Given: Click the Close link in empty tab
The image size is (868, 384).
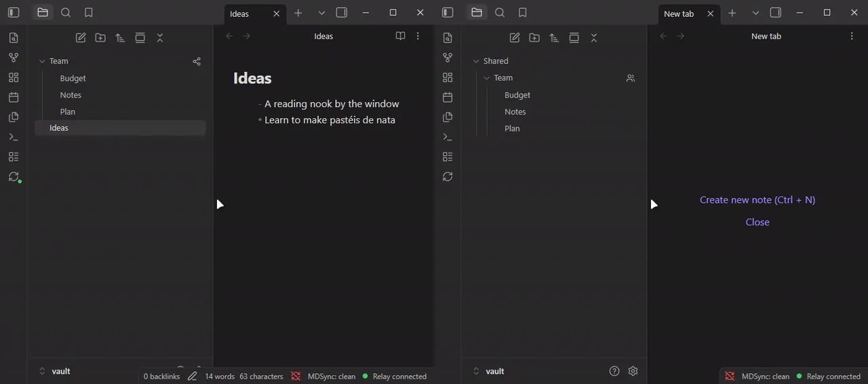Looking at the screenshot, I should (757, 222).
